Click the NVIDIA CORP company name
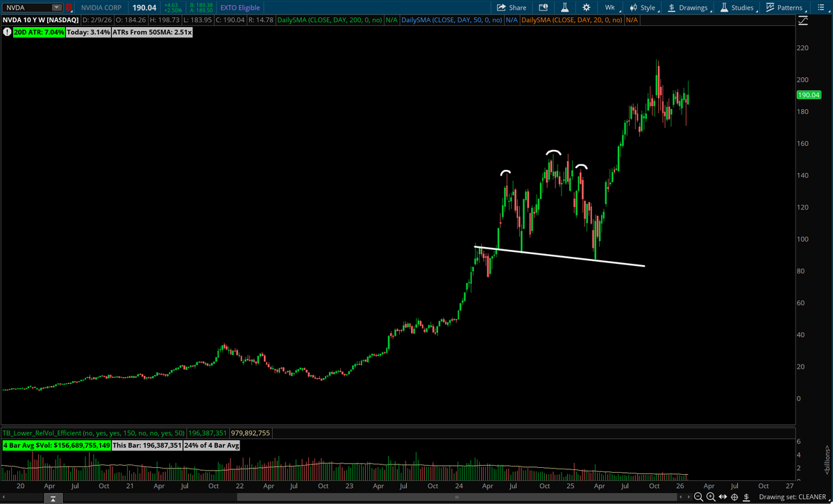 102,8
